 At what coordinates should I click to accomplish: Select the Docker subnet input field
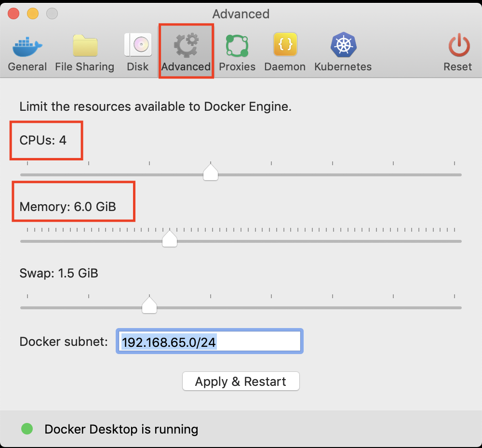(209, 341)
